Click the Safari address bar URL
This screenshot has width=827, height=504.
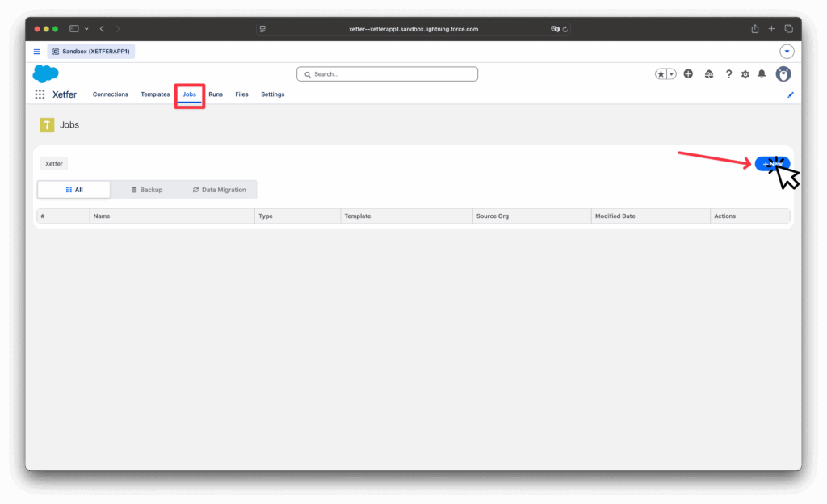[413, 29]
